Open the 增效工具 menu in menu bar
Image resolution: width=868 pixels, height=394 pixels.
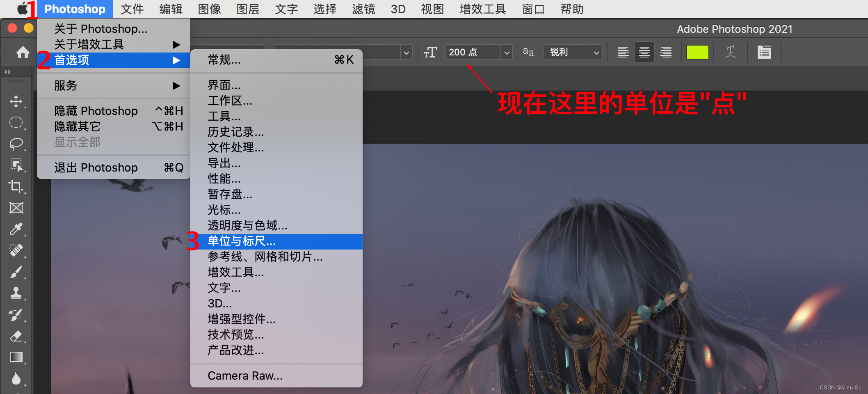[483, 9]
